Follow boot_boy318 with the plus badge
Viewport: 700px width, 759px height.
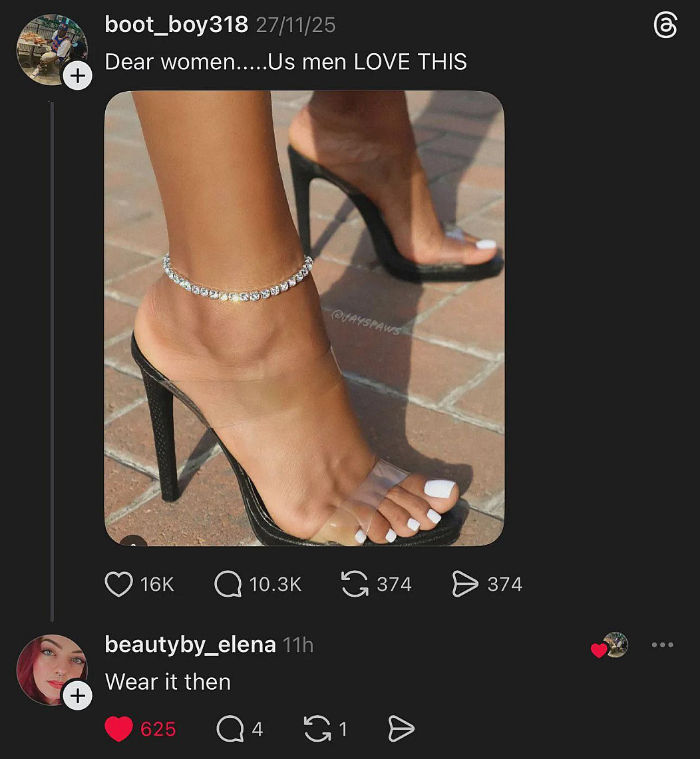[x=78, y=76]
